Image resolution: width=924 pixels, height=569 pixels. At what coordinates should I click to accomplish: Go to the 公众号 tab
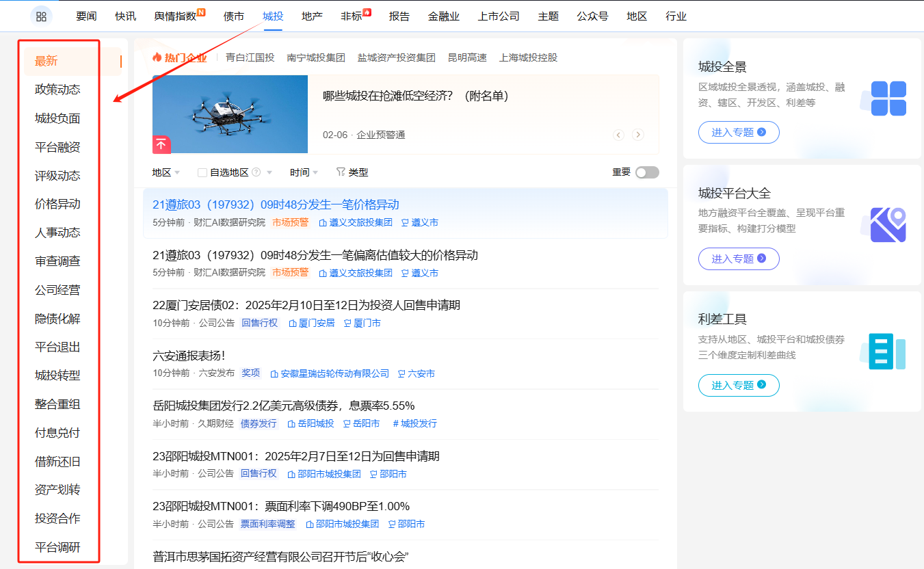[592, 16]
